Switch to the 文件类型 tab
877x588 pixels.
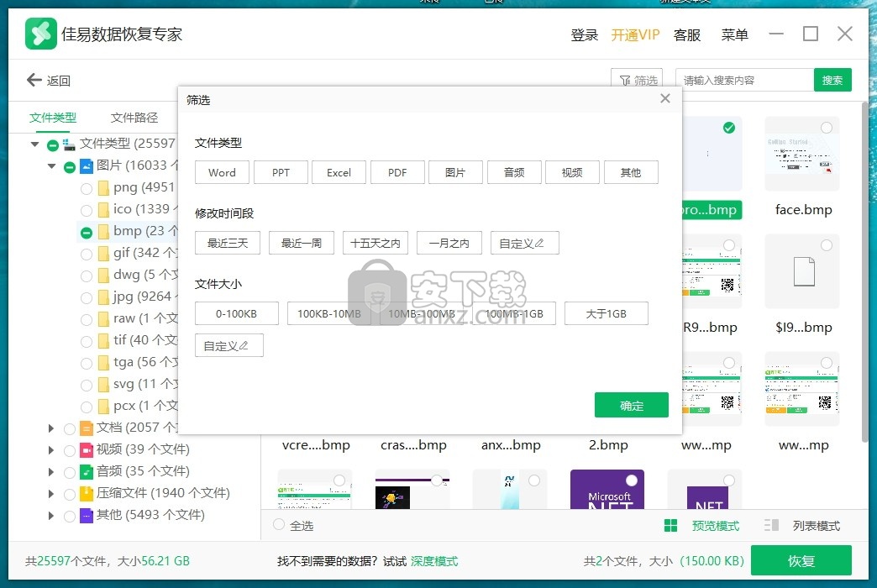click(x=53, y=118)
